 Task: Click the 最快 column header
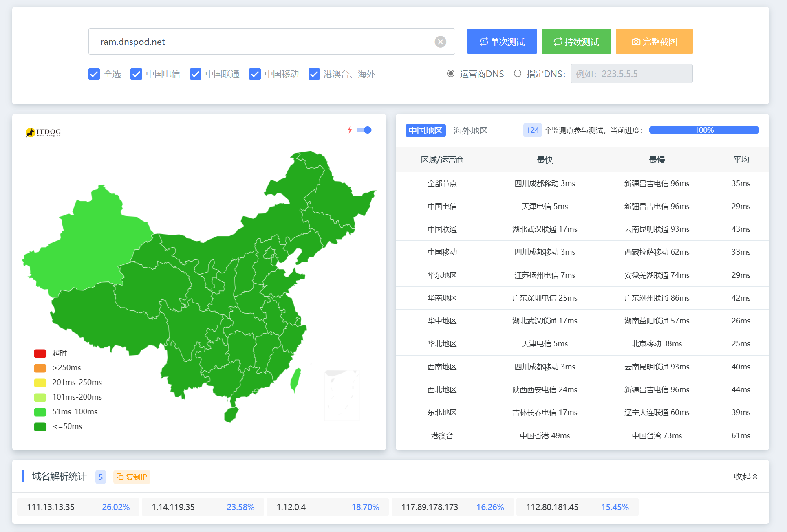coord(545,160)
